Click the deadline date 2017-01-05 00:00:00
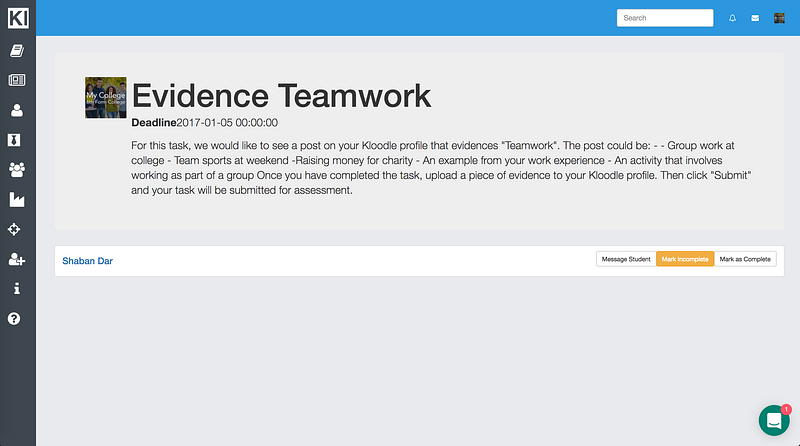This screenshot has height=446, width=800. [x=227, y=123]
